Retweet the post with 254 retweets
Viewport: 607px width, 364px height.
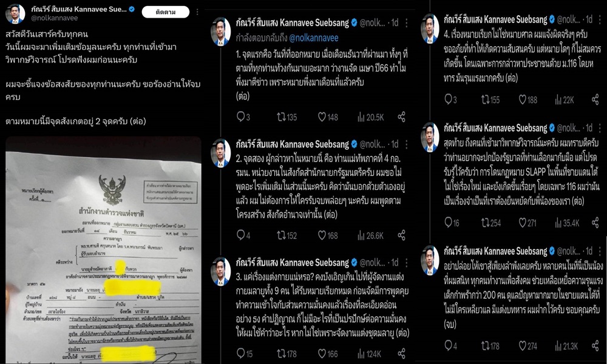pos(491,223)
